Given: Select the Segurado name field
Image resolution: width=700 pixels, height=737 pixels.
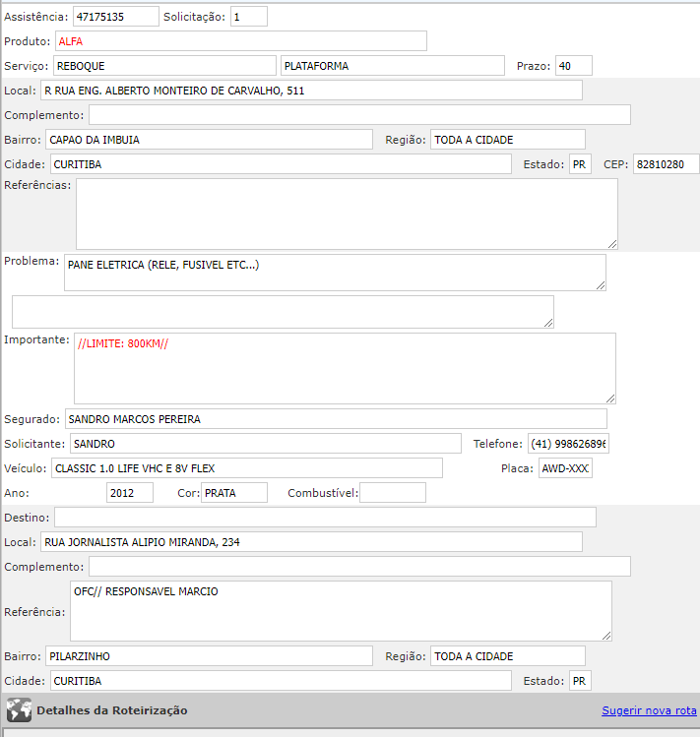Looking at the screenshot, I should [x=336, y=419].
